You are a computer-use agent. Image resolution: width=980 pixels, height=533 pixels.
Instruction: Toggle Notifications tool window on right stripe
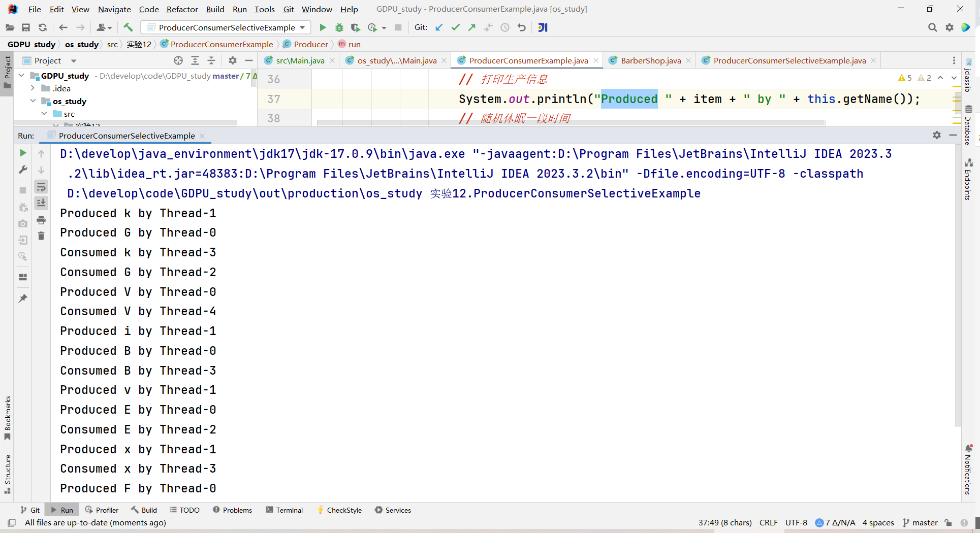(968, 469)
